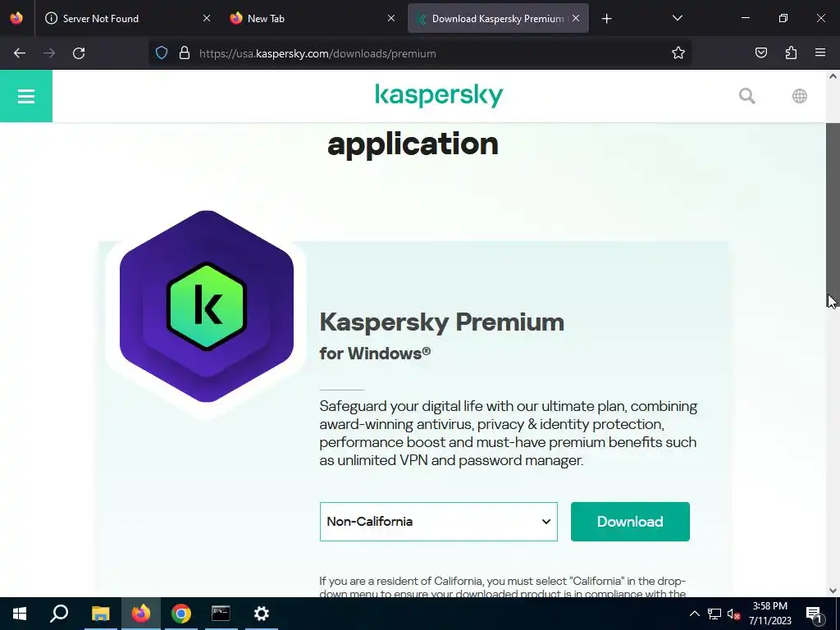Open the taskbar clock and date
The height and width of the screenshot is (630, 840).
(x=769, y=614)
